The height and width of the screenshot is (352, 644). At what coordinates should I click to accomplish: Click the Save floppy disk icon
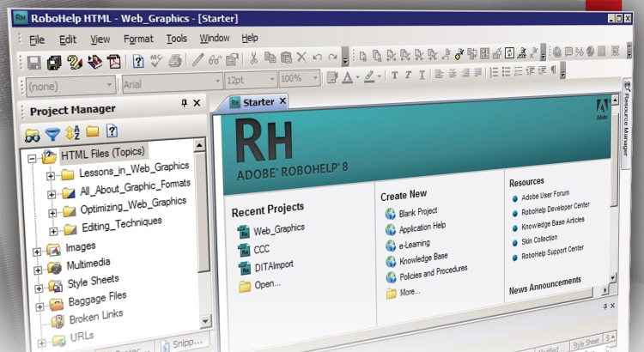tap(34, 62)
